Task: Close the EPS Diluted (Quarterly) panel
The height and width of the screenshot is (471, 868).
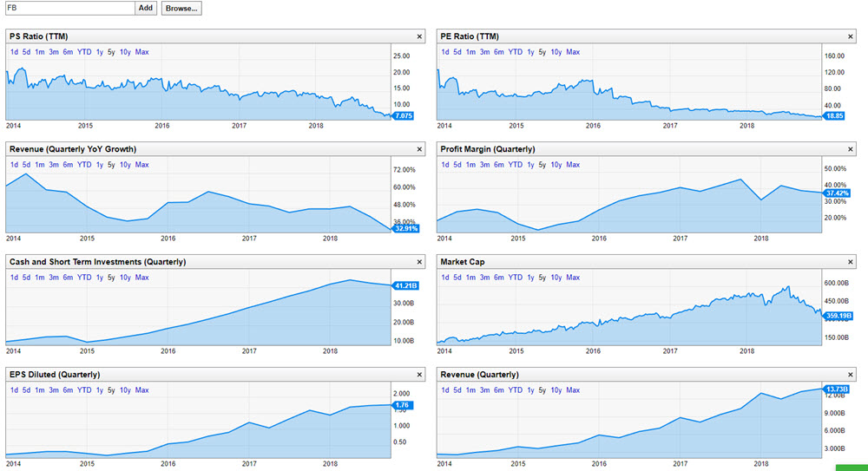Action: (x=419, y=376)
